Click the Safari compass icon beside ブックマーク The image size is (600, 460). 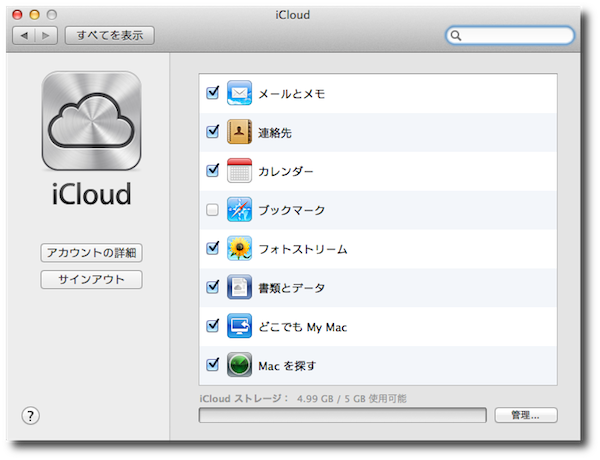click(239, 209)
